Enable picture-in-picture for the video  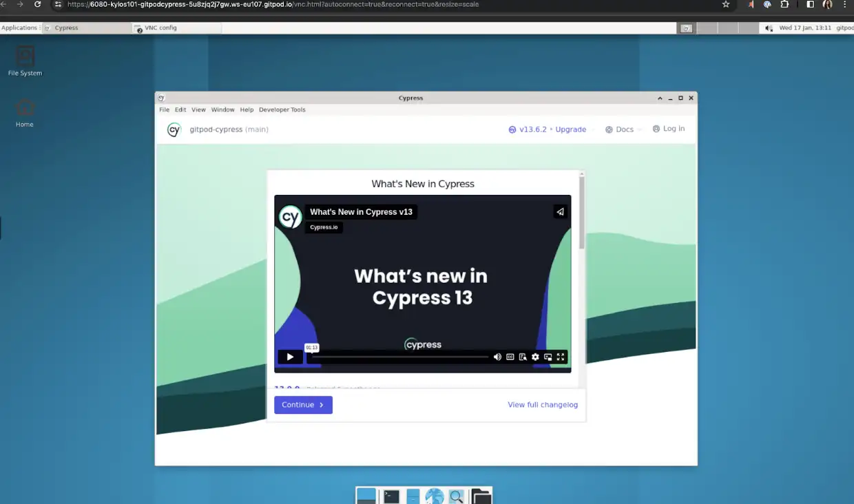tap(548, 357)
